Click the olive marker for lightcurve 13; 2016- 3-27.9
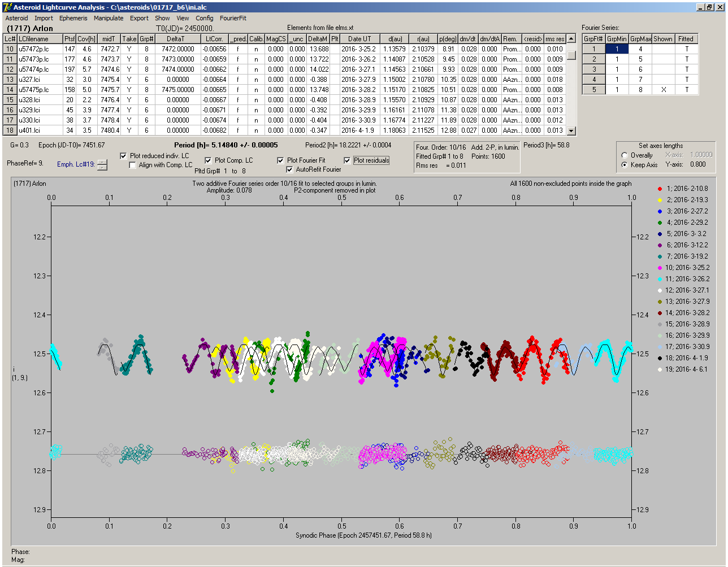Screen dimensions: 728x567 [661, 302]
